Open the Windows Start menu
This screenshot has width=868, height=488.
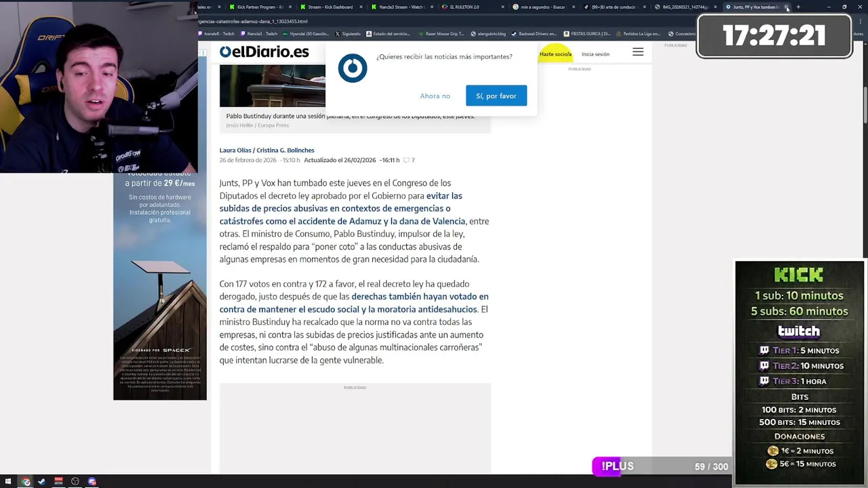7,482
